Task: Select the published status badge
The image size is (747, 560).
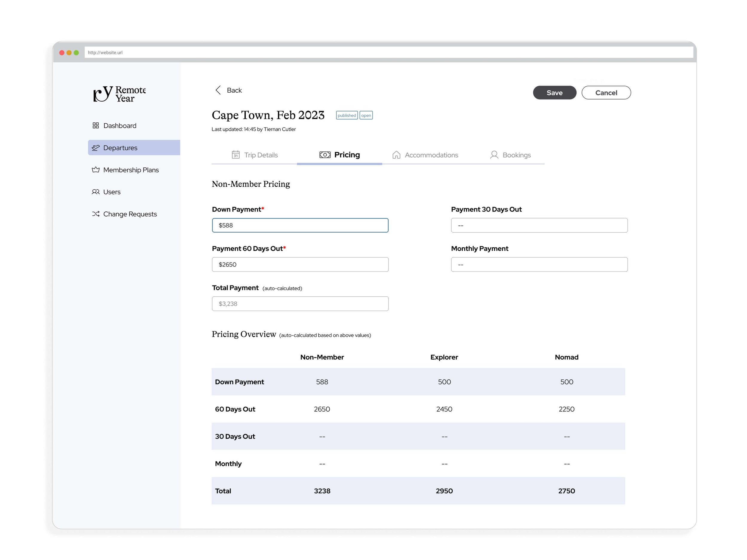Action: 347,115
